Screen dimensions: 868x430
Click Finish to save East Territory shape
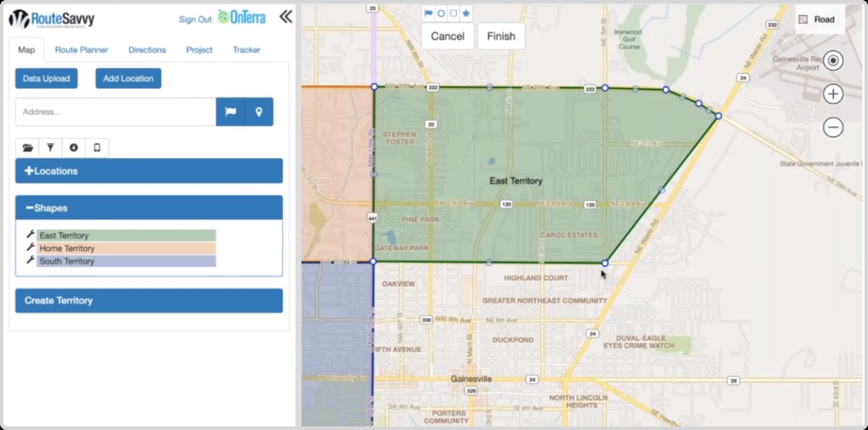coord(501,35)
